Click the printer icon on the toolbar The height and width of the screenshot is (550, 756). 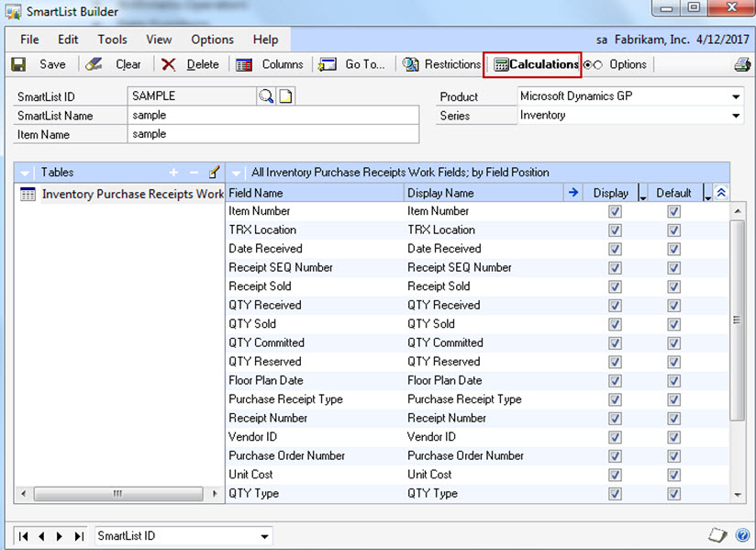tap(743, 64)
